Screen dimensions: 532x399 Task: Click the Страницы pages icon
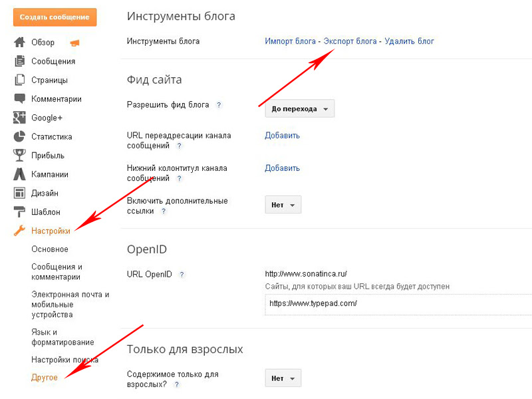[20, 80]
